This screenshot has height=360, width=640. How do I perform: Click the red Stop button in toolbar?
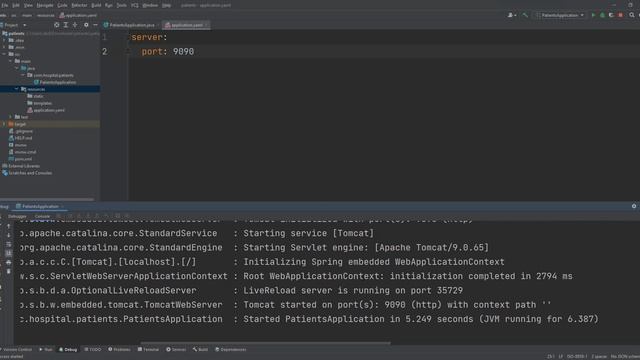(621, 15)
